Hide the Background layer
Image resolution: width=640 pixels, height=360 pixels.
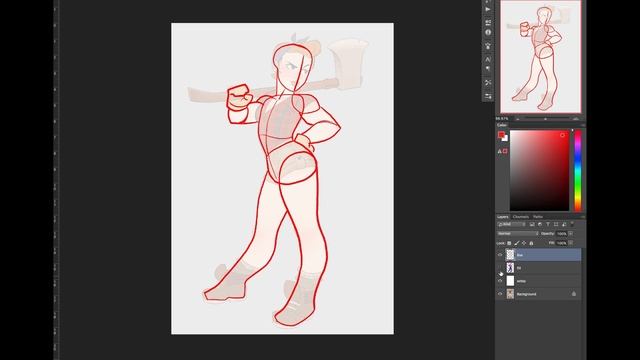[500, 294]
